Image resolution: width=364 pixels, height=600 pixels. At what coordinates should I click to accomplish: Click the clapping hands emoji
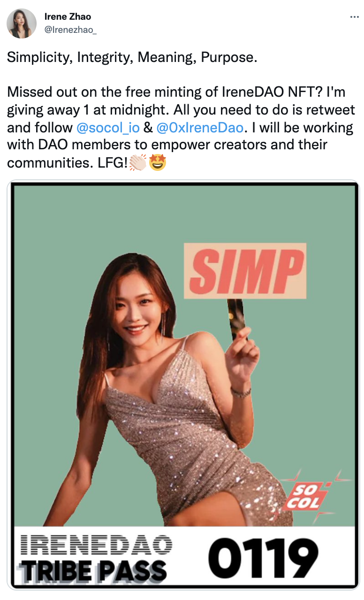(138, 164)
